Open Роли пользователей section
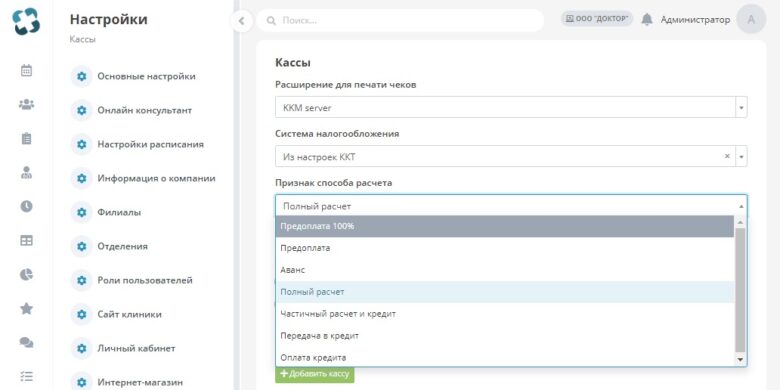 tap(145, 281)
